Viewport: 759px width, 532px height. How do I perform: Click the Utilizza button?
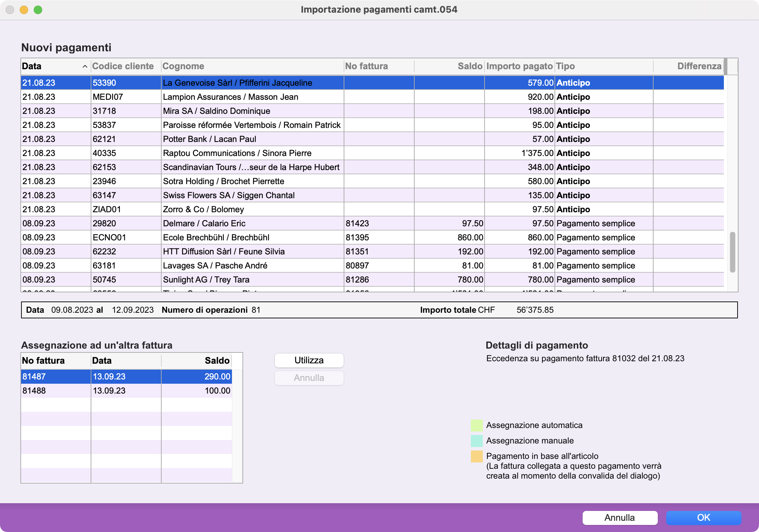click(x=309, y=360)
